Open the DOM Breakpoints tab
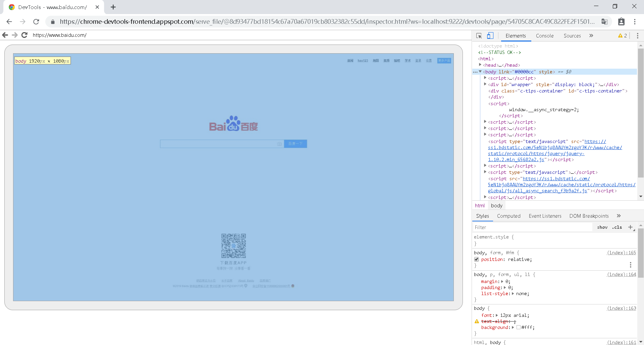 (x=589, y=216)
